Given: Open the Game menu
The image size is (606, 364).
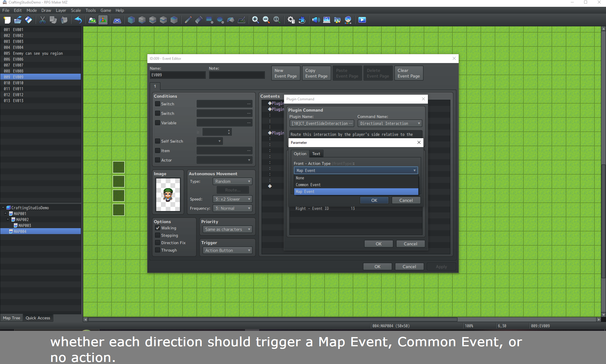Looking at the screenshot, I should tap(106, 10).
